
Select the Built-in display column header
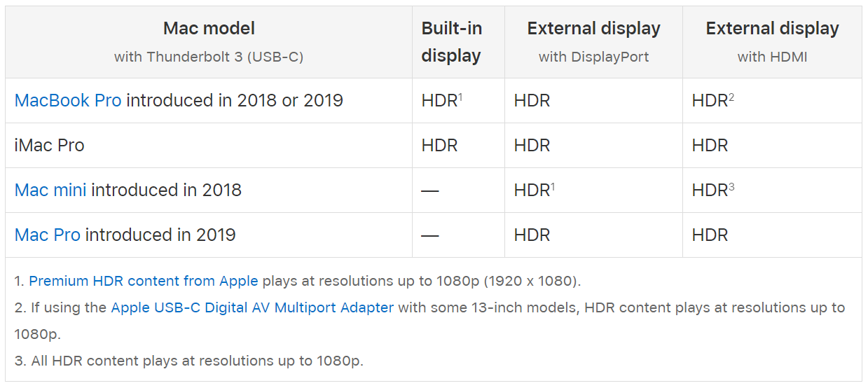452,42
